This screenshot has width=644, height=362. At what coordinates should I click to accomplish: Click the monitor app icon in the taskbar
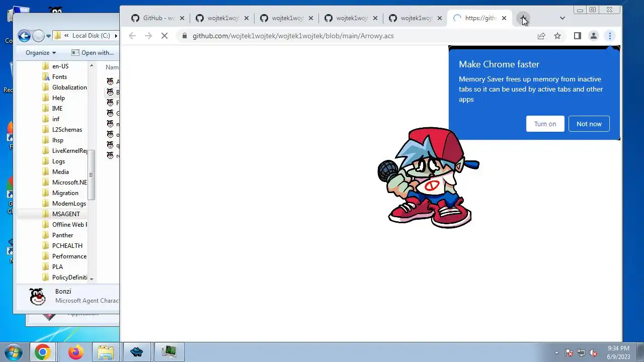169,352
